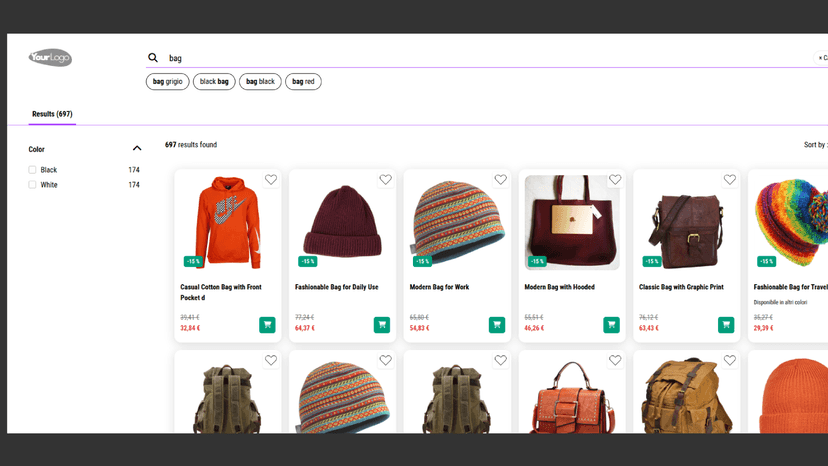Choose the 'bag red' suggestion chip

coord(303,81)
